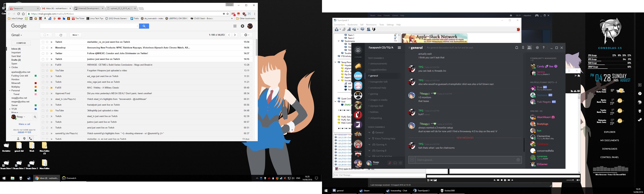Open Discord notification settings bell icon
Viewport: 644px width, 194px height.
(517, 48)
